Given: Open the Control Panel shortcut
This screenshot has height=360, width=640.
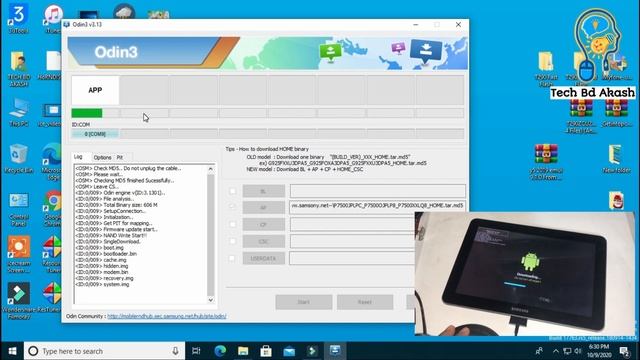Looking at the screenshot, I should click(18, 209).
